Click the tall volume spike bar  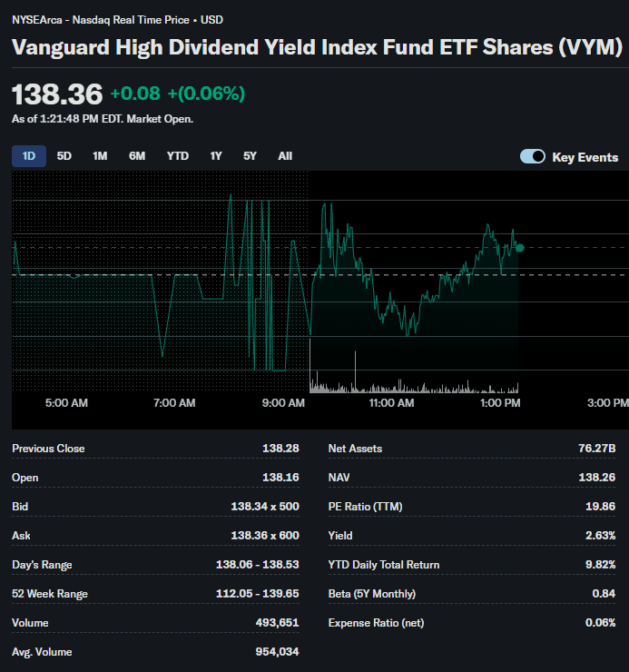tap(355, 371)
